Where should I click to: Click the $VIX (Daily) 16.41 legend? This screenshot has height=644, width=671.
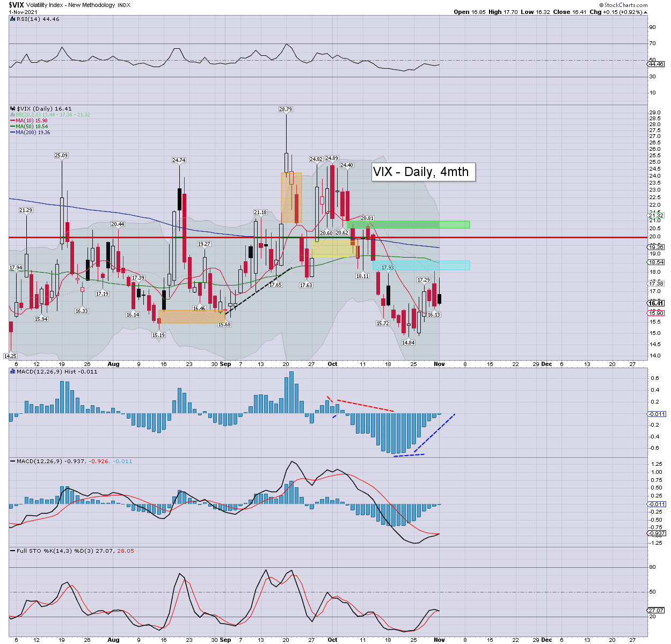pos(41,108)
